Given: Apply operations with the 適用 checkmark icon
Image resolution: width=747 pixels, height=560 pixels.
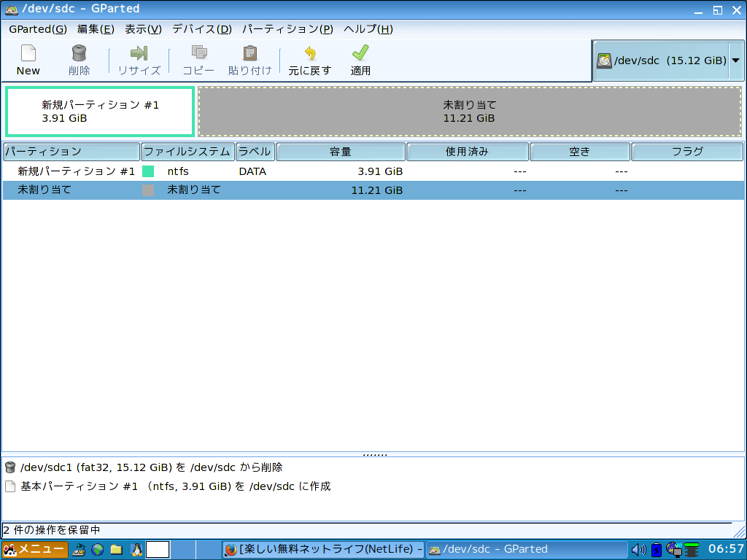Looking at the screenshot, I should point(360,52).
